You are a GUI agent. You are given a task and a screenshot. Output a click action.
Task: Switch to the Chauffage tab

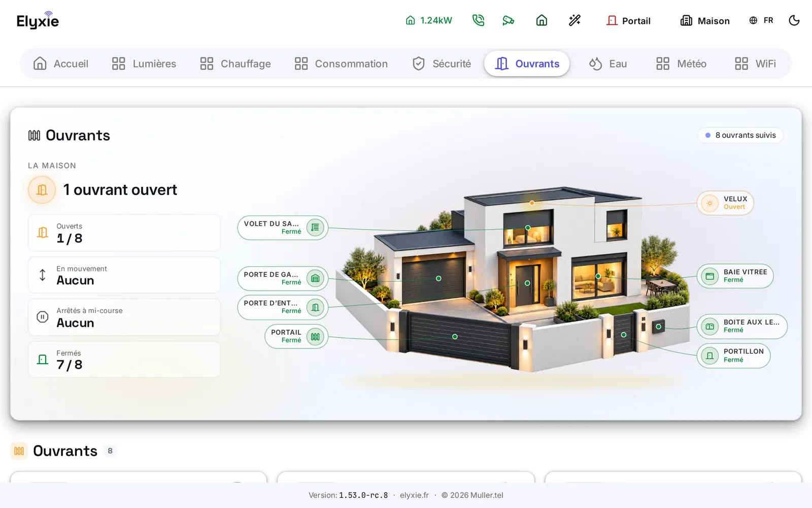[235, 63]
